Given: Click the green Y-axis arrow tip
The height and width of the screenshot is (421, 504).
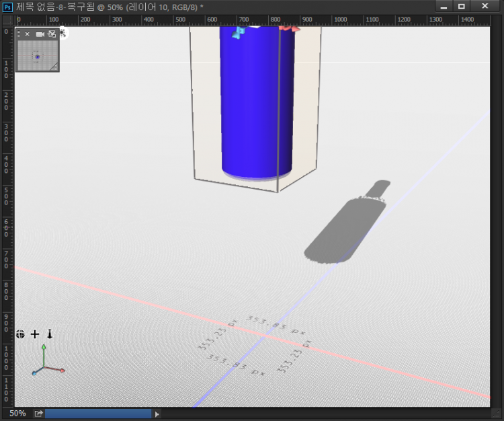Looking at the screenshot, I should pos(43,347).
